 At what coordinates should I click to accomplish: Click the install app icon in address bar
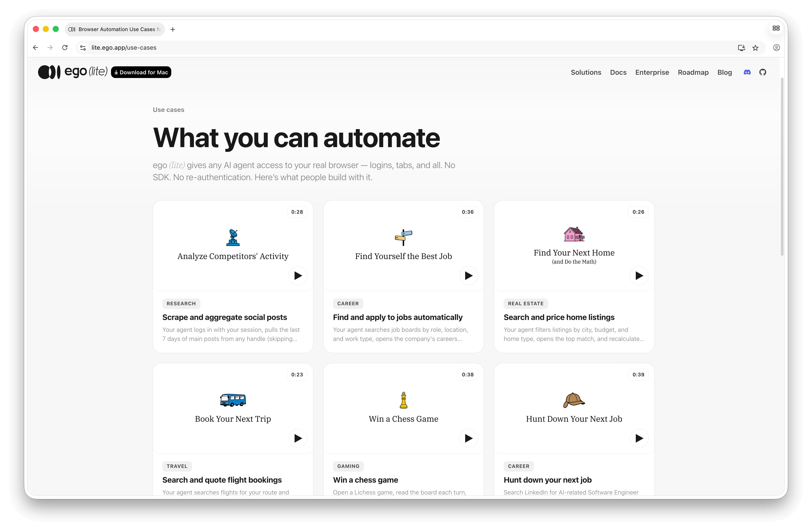pos(741,48)
